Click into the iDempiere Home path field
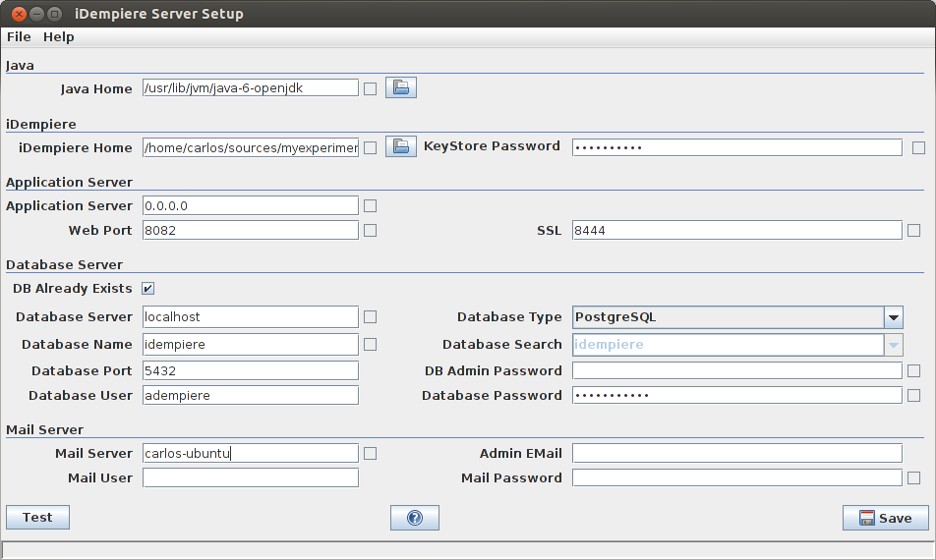 tap(251, 147)
